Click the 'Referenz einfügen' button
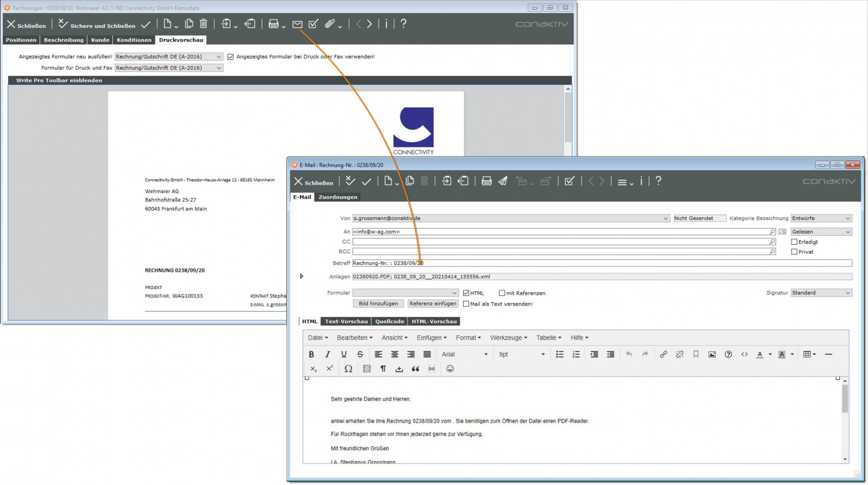 pos(433,304)
